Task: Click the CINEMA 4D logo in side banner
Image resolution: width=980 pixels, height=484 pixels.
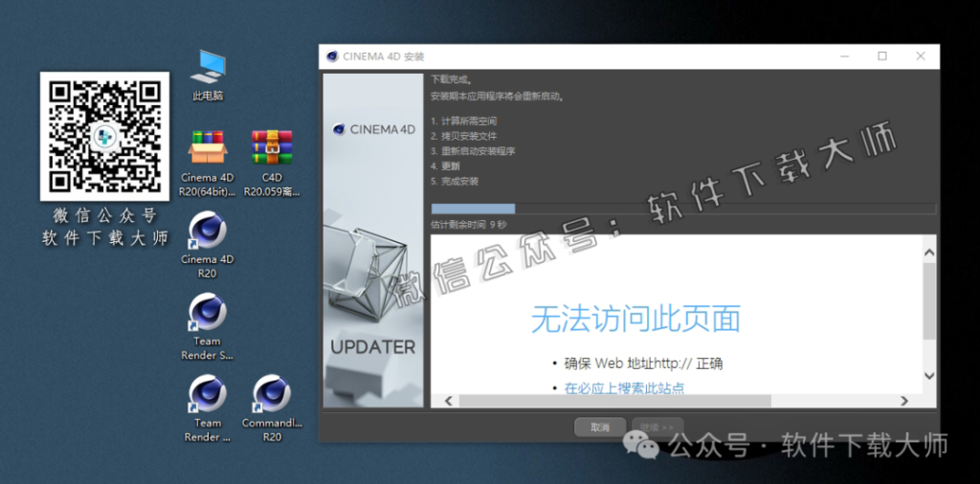Action: [x=374, y=129]
